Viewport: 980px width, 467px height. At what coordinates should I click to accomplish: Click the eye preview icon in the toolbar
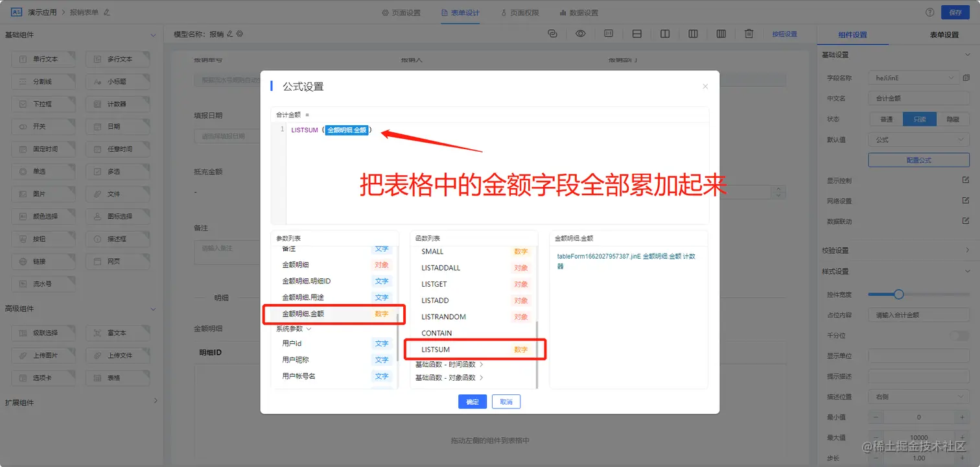pos(581,34)
